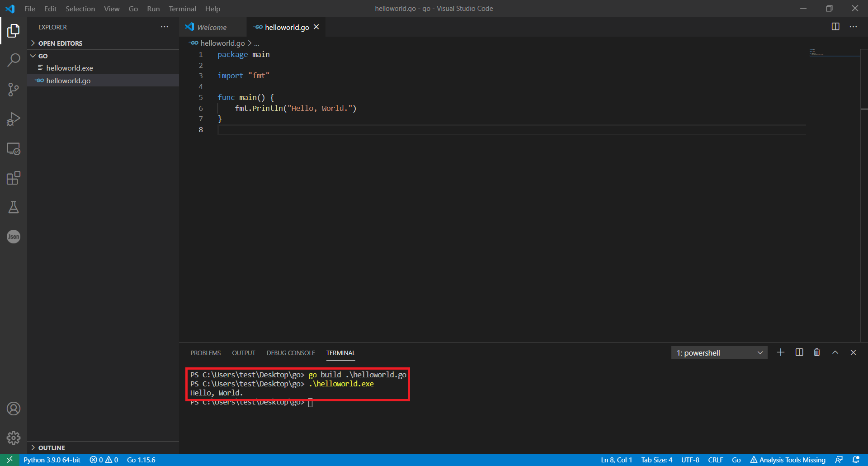
Task: Change the Go language mode
Action: pos(736,460)
